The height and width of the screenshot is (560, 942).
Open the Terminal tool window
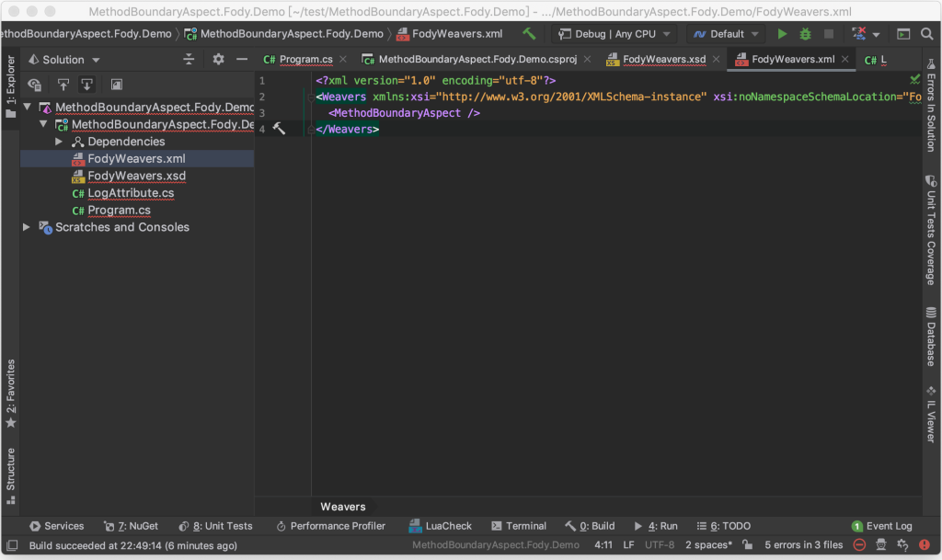[x=519, y=526]
